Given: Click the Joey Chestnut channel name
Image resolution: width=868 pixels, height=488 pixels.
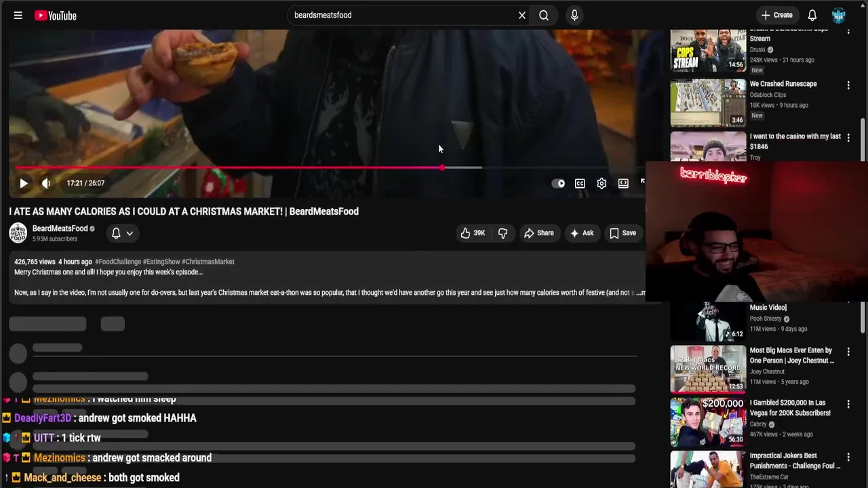Looking at the screenshot, I should [767, 371].
